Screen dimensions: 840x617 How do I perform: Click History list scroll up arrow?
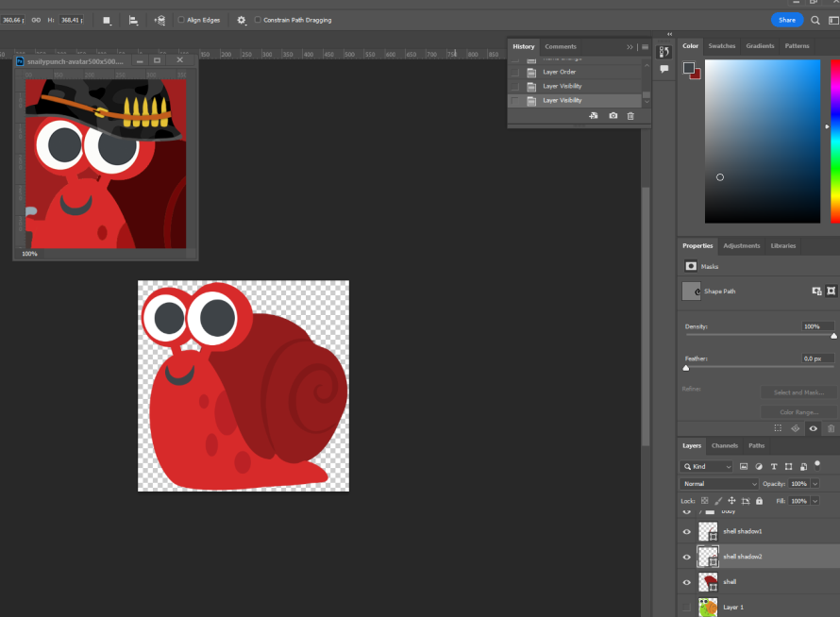[x=647, y=65]
